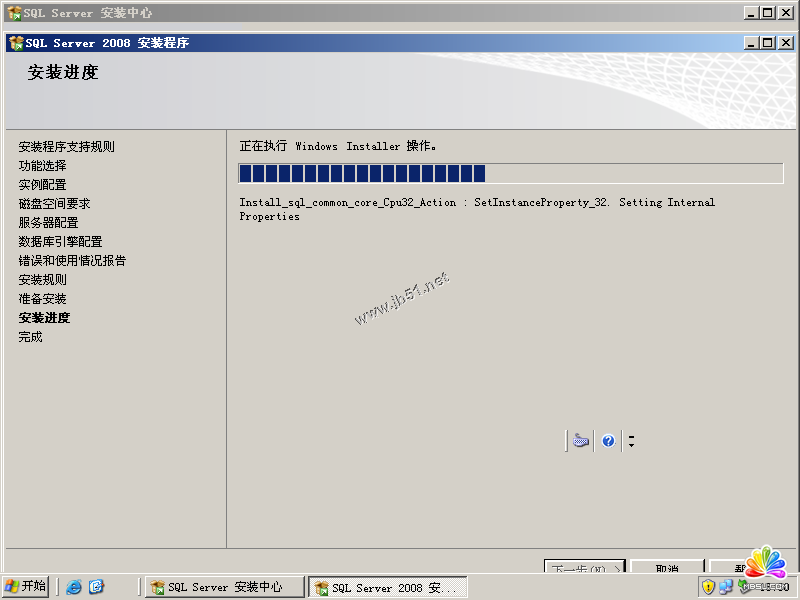Click the 完成 step in the sidebar
Screen dimensions: 800x600
(31, 337)
